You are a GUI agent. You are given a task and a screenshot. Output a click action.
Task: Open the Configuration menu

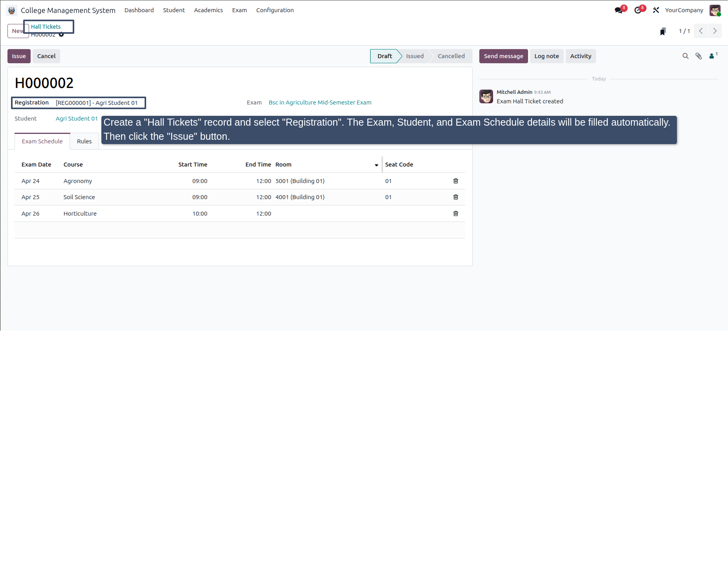coord(275,10)
